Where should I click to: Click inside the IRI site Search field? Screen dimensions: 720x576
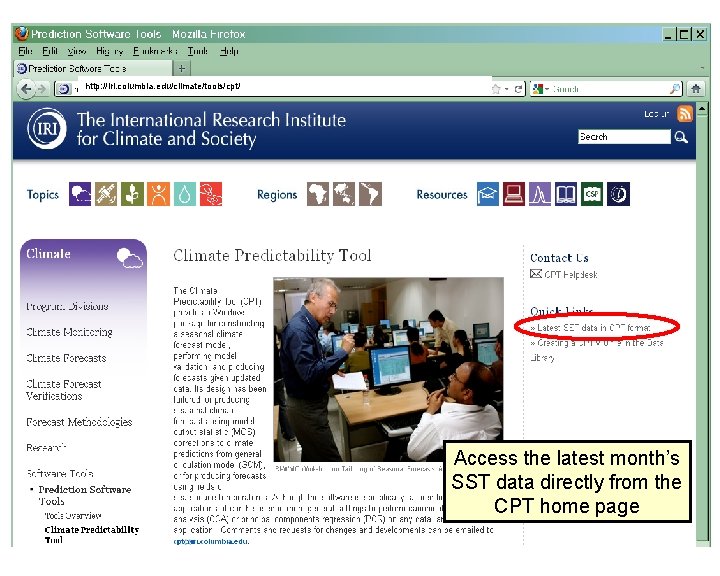point(624,137)
